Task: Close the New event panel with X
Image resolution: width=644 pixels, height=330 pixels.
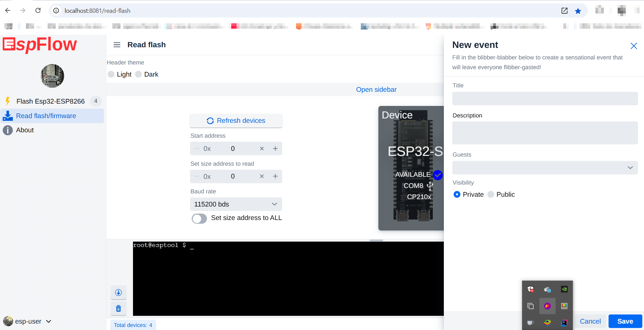Action: click(634, 46)
